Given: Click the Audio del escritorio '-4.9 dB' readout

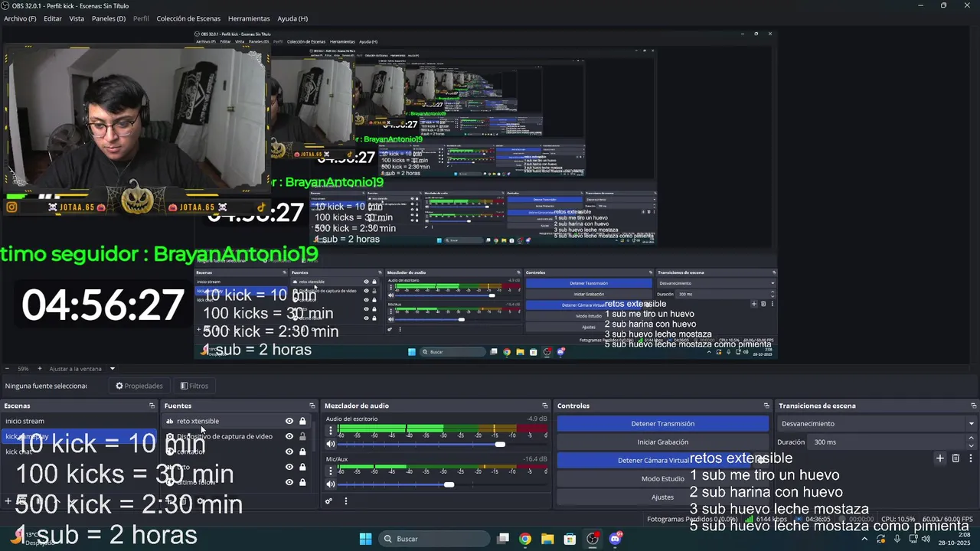Looking at the screenshot, I should pos(537,419).
